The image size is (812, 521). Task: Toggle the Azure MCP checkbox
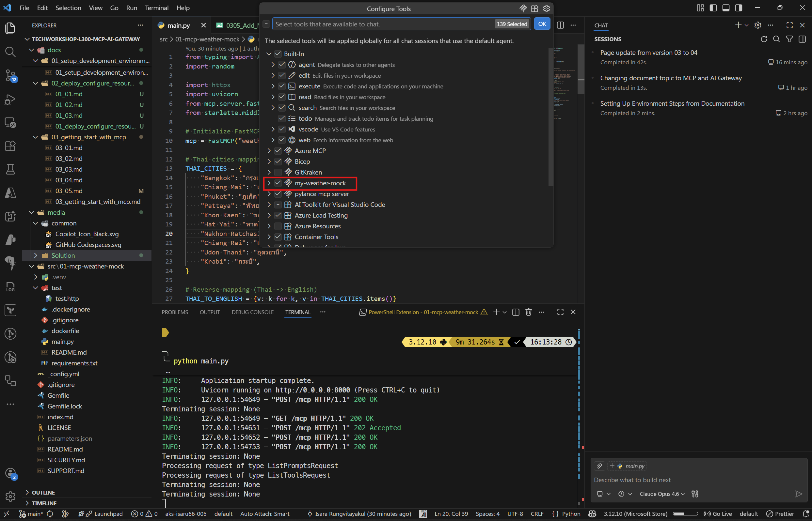pos(278,150)
